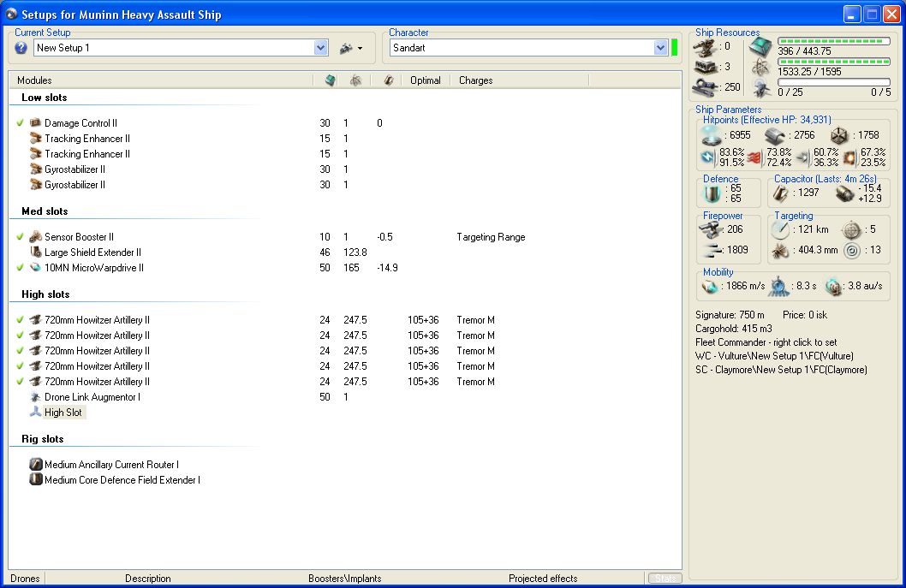The height and width of the screenshot is (588, 906).
Task: Click the 10MN MicroWarpdrive II icon
Action: 35,267
